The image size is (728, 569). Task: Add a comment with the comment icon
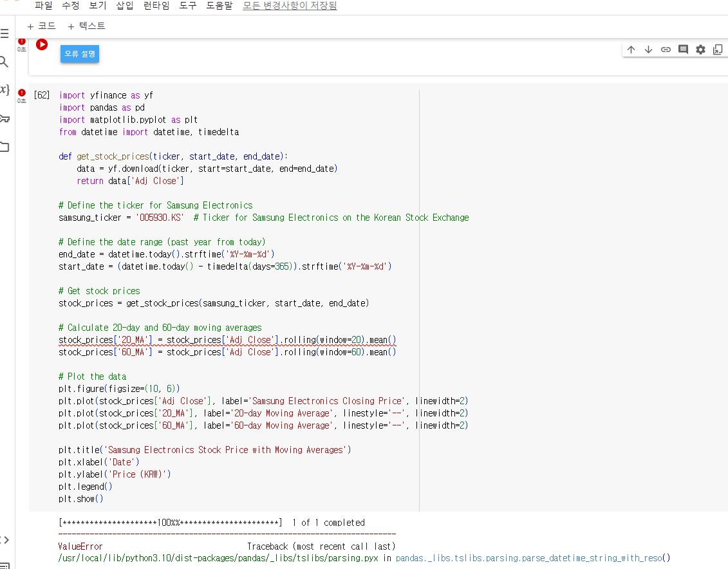(x=683, y=50)
